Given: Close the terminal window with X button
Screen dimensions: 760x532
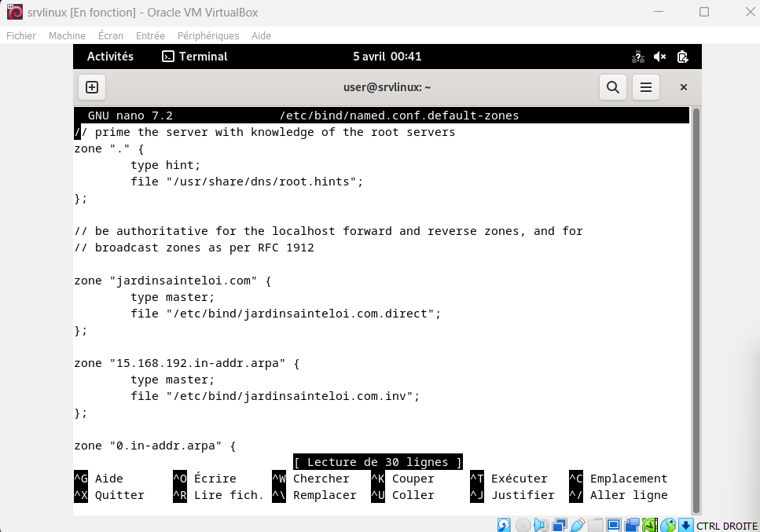Looking at the screenshot, I should coord(683,87).
